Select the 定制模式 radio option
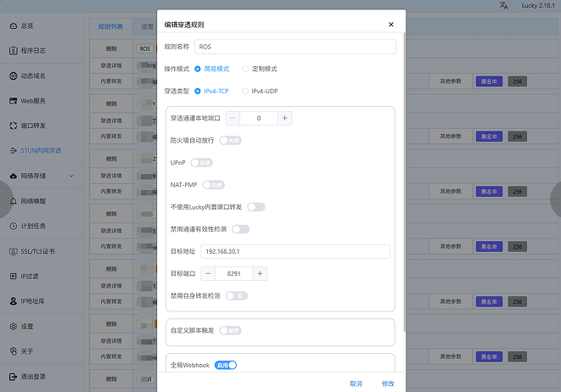Image resolution: width=561 pixels, height=392 pixels. click(246, 69)
